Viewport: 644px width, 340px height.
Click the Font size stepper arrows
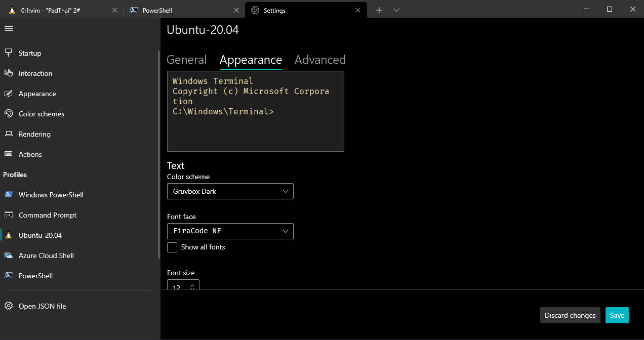pos(192,287)
